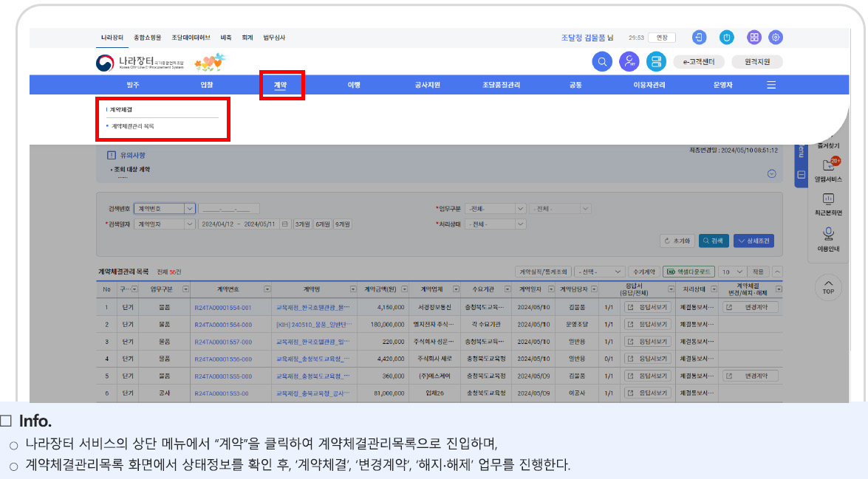Set date range with 3개월 button

pos(302,224)
